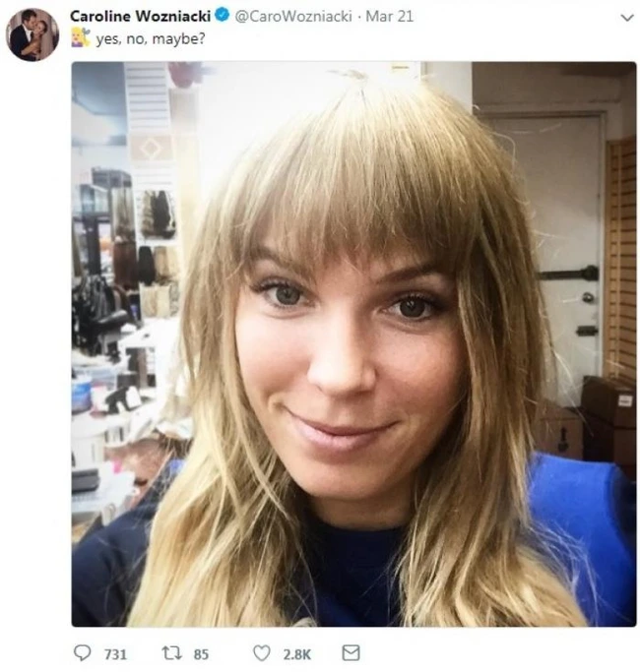Click the white door in the photo background
This screenshot has height=672, width=640.
click(570, 249)
